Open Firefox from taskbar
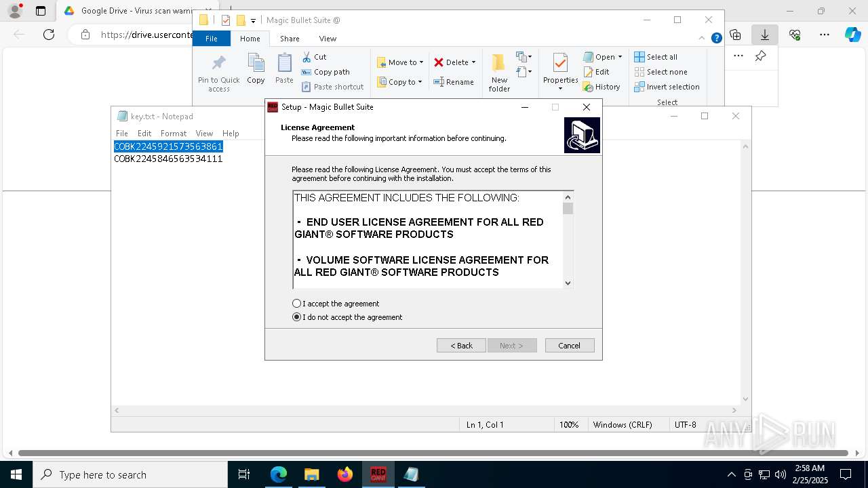 (345, 474)
